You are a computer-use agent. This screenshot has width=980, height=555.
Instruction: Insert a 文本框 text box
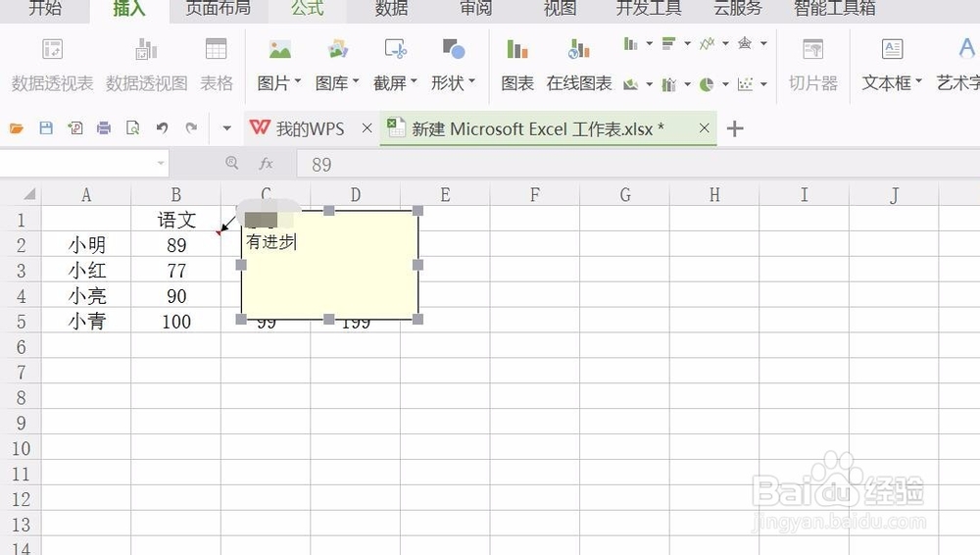pyautogui.click(x=892, y=50)
